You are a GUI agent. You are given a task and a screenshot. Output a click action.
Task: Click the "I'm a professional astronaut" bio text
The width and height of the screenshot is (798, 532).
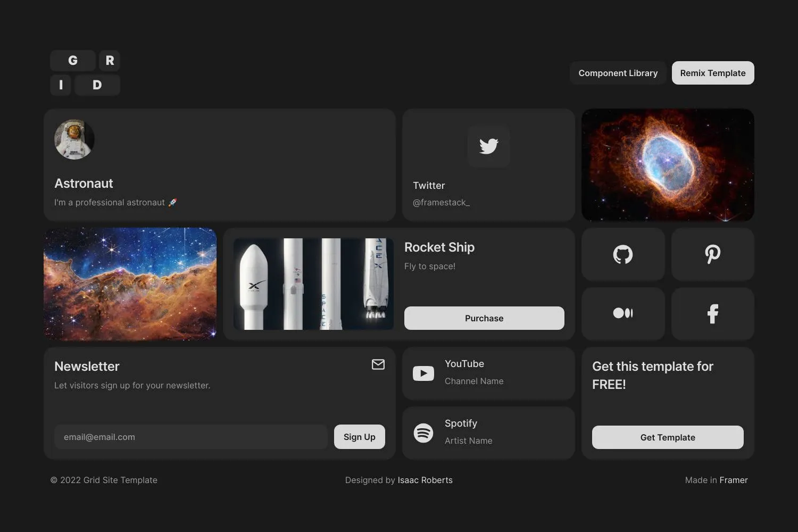pos(115,203)
